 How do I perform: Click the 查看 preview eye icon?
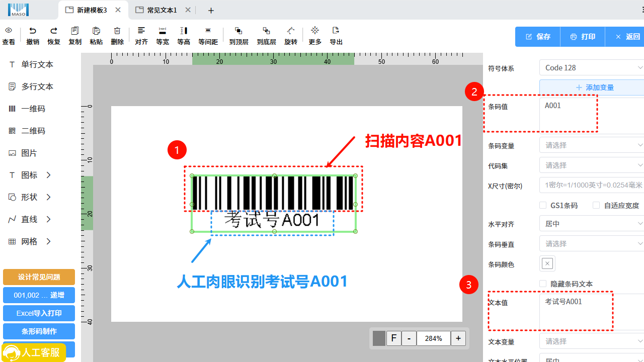(x=9, y=31)
